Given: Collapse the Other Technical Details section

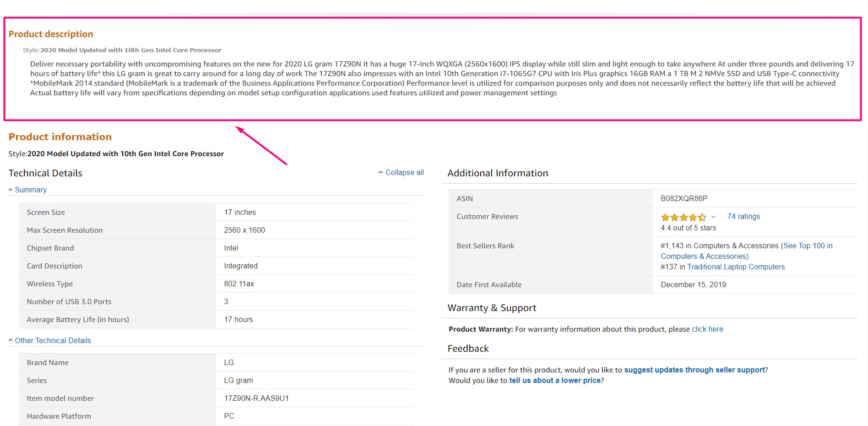Looking at the screenshot, I should (50, 340).
